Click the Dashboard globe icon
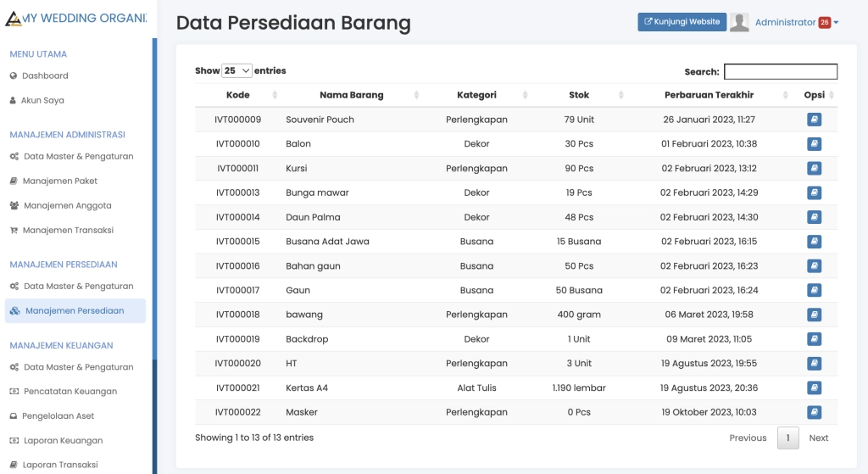868x474 pixels. [x=14, y=75]
